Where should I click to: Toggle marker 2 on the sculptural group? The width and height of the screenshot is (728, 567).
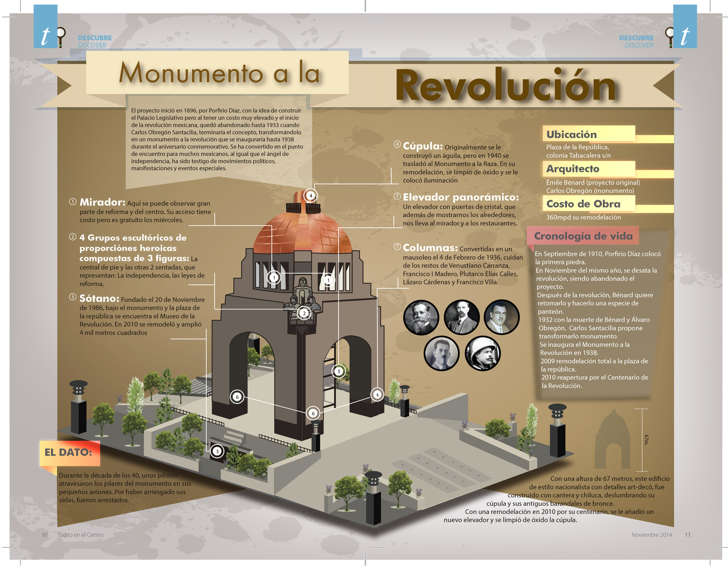tap(304, 312)
